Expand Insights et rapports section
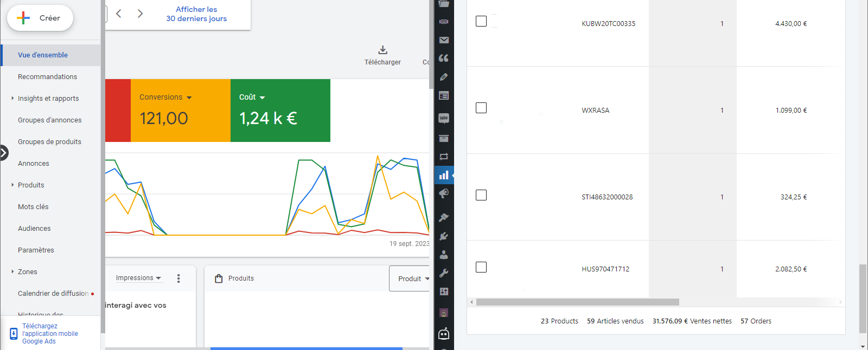Screen dimensions: 868x350 pos(12,98)
